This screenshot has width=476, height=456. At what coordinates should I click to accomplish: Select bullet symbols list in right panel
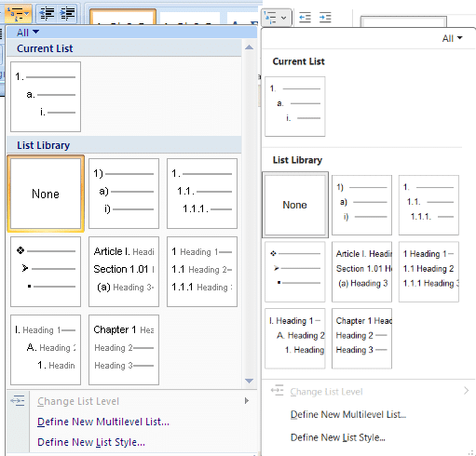pyautogui.click(x=295, y=272)
